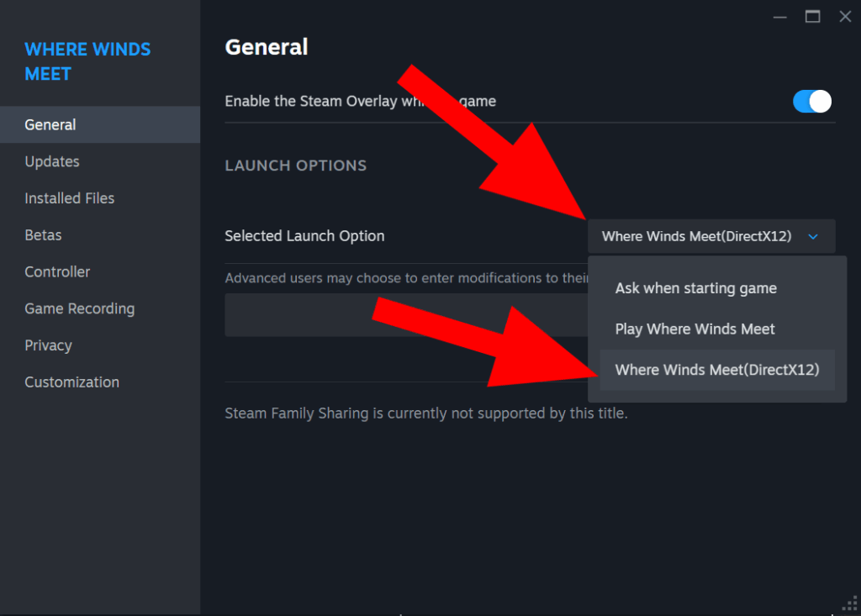Open the Selected Launch Option dropdown

point(711,236)
